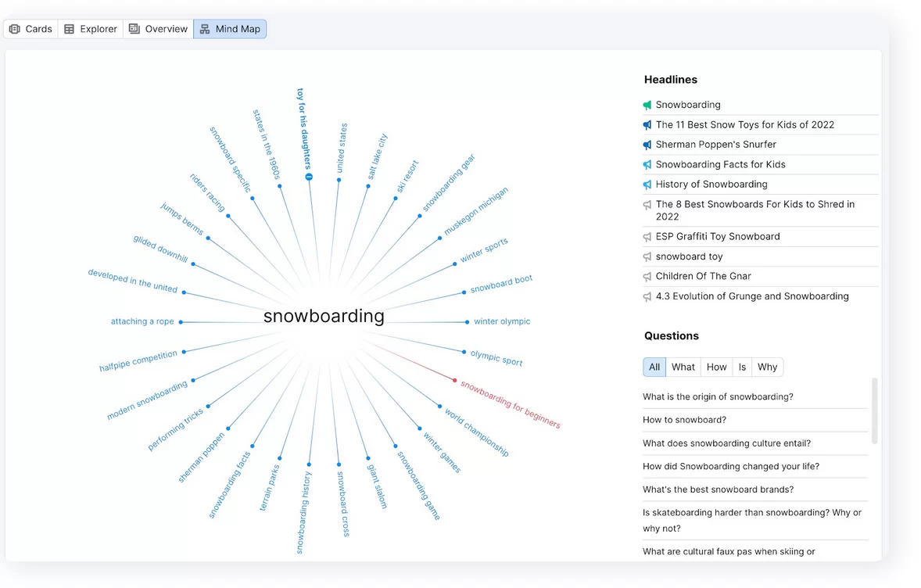Image resolution: width=921 pixels, height=588 pixels.
Task: Select the 'states in the 1960s' node
Action: point(267,145)
